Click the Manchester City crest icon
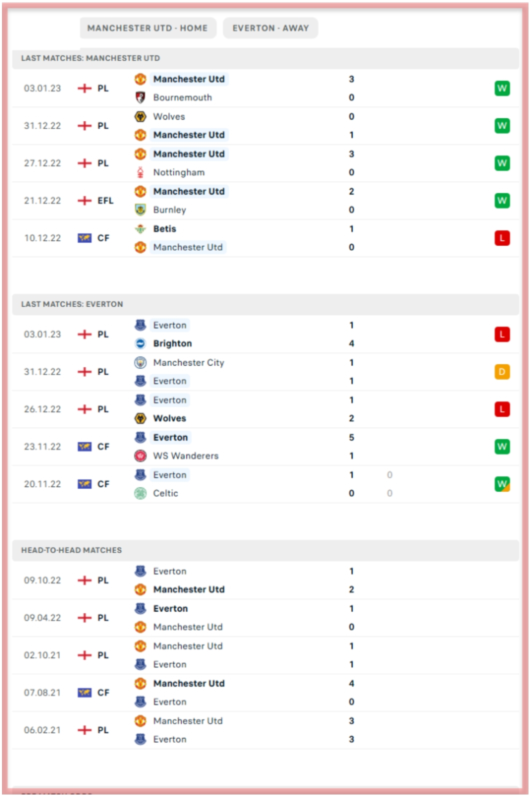 140,362
